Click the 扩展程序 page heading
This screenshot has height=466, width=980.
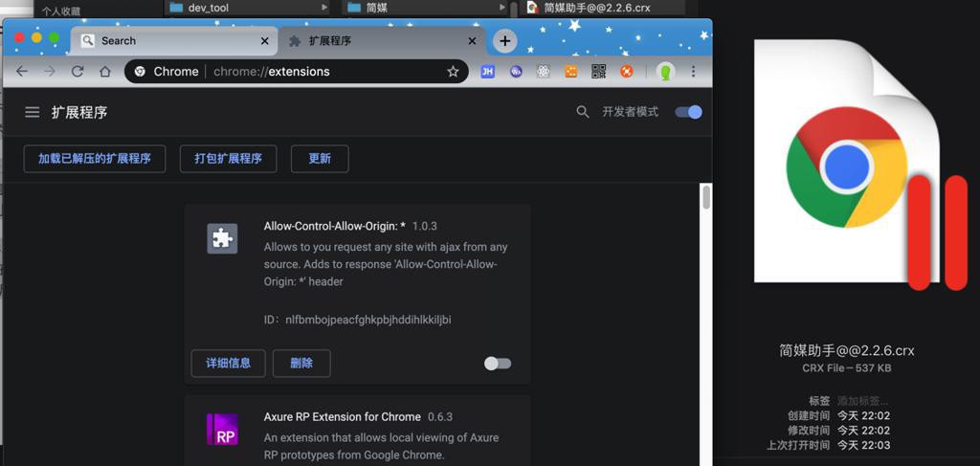click(79, 113)
